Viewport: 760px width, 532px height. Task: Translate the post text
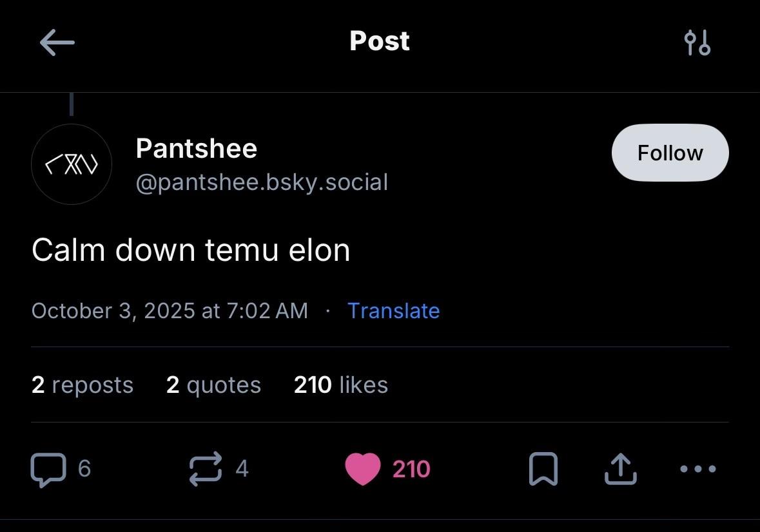[x=393, y=310]
